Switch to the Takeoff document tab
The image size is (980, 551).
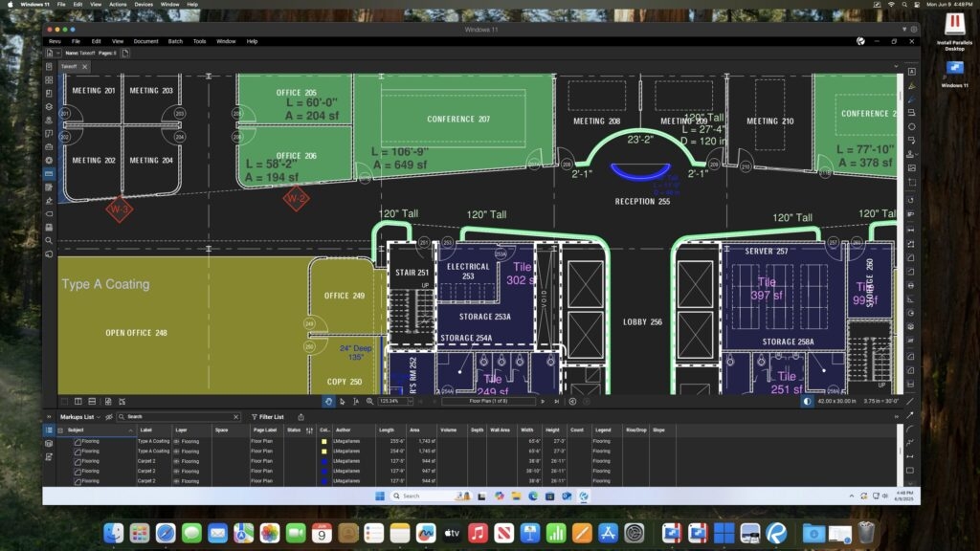pyautogui.click(x=69, y=66)
